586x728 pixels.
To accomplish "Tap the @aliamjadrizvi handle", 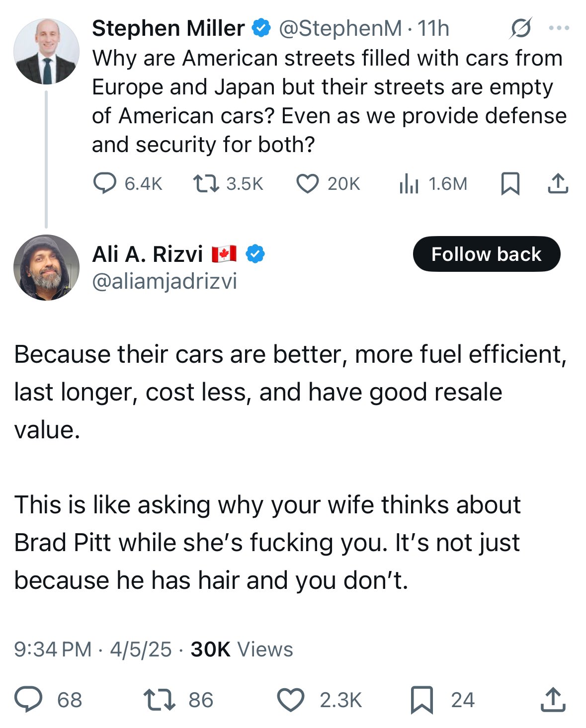I will [x=165, y=281].
